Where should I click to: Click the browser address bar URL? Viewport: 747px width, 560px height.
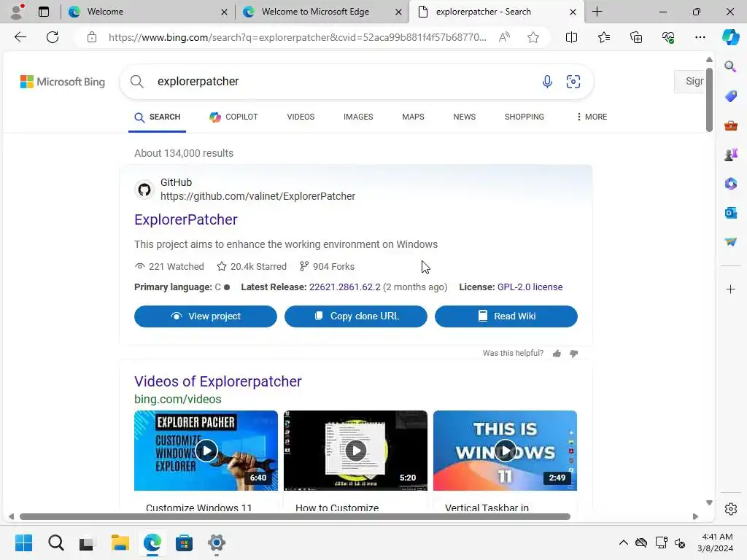tap(298, 37)
